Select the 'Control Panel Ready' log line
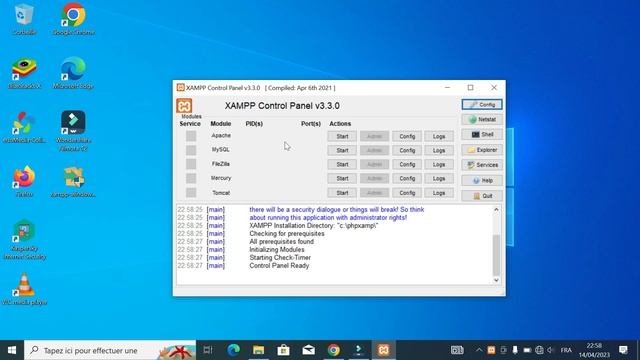 tap(279, 266)
